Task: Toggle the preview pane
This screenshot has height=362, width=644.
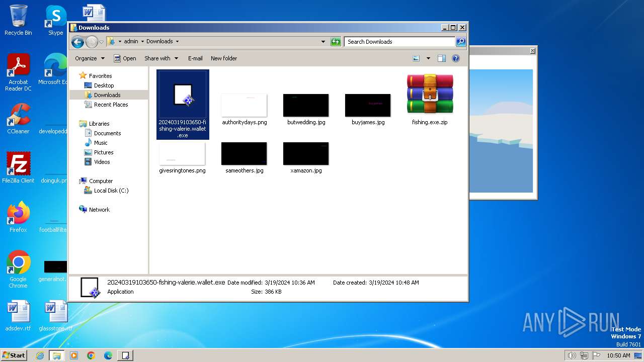Action: coord(441,58)
